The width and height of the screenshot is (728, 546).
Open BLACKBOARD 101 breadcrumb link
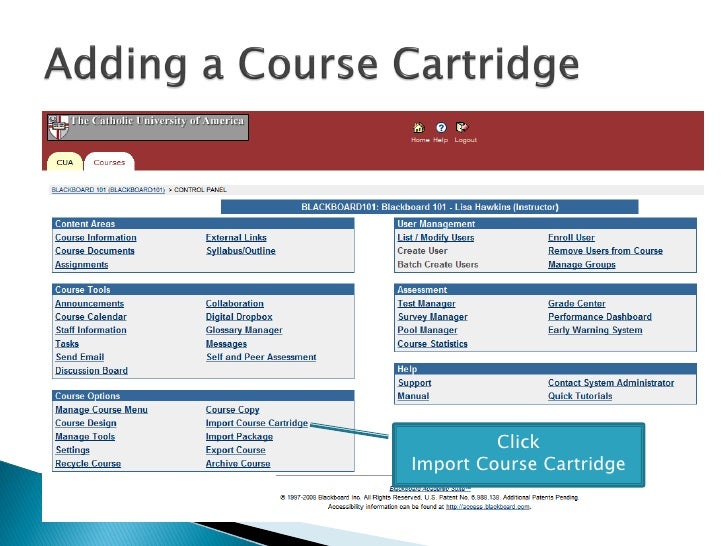click(x=108, y=189)
